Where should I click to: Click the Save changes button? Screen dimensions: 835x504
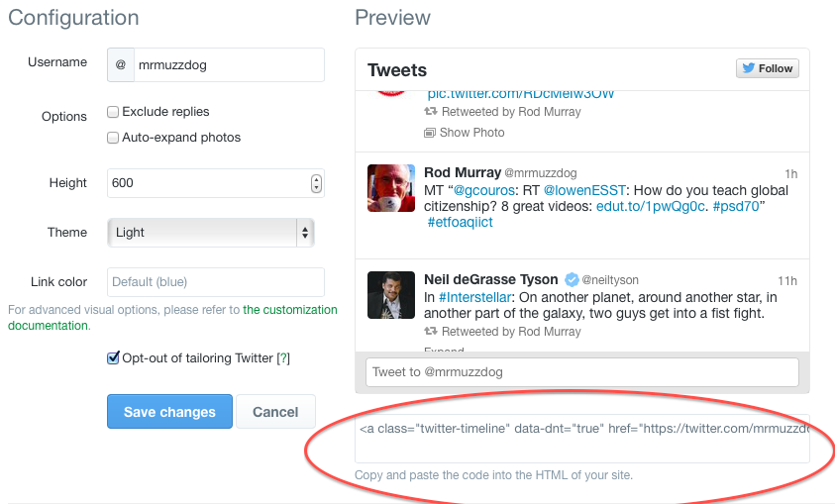tap(169, 412)
